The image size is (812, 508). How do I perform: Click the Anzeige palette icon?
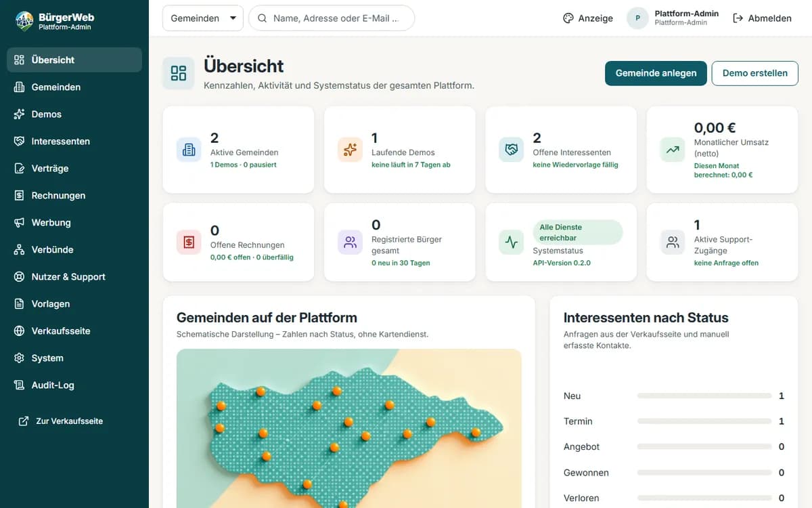pos(568,18)
